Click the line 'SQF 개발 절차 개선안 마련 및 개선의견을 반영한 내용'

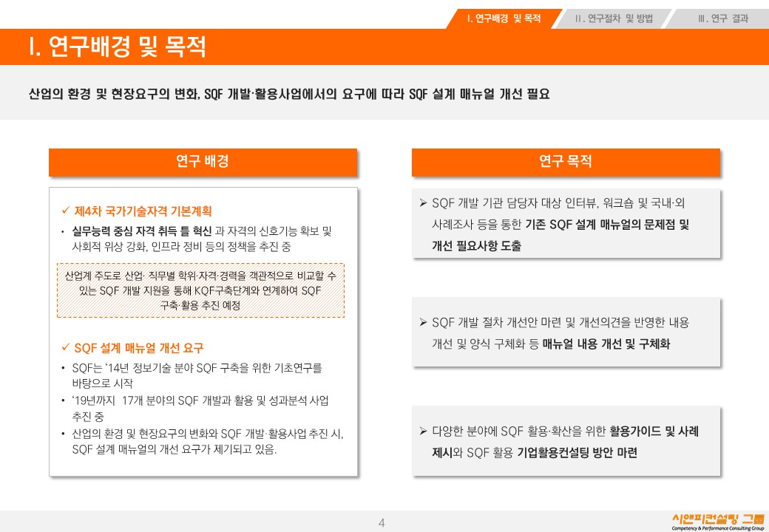click(560, 322)
